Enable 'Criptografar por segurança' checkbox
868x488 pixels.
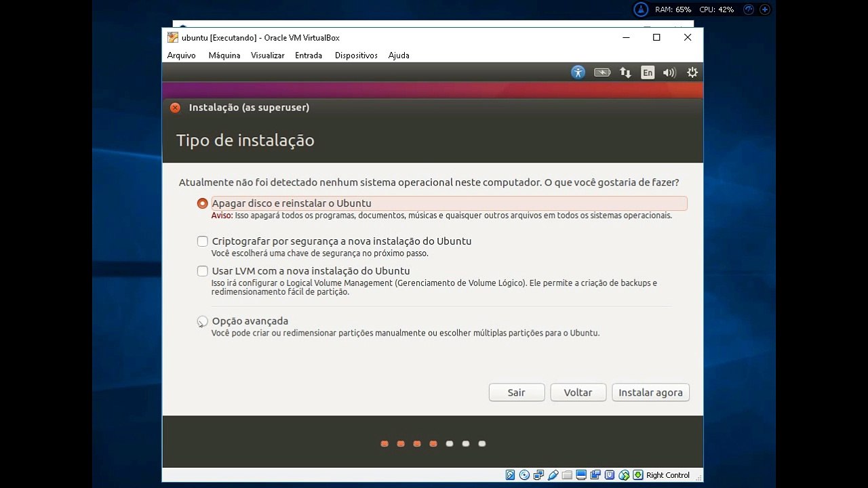click(202, 241)
